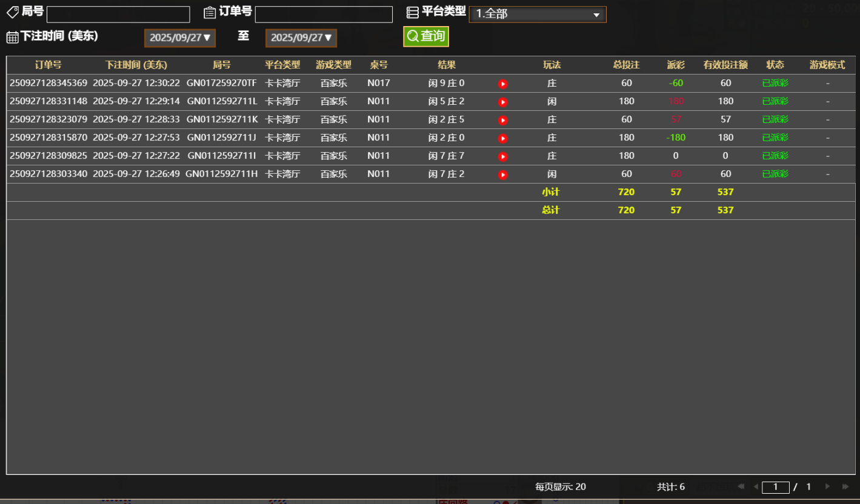Viewport: 860px width, 504px height.
Task: Jump to first page arrow
Action: [741, 486]
